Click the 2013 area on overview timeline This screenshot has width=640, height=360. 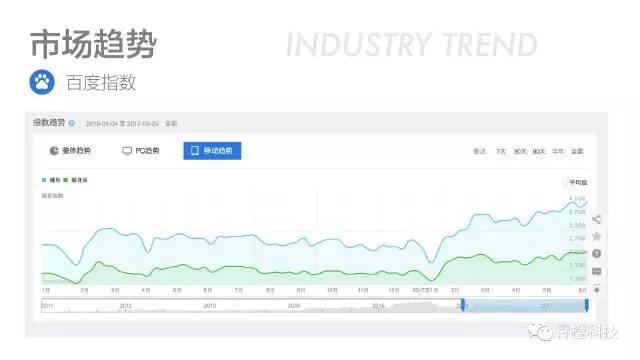[x=210, y=306]
